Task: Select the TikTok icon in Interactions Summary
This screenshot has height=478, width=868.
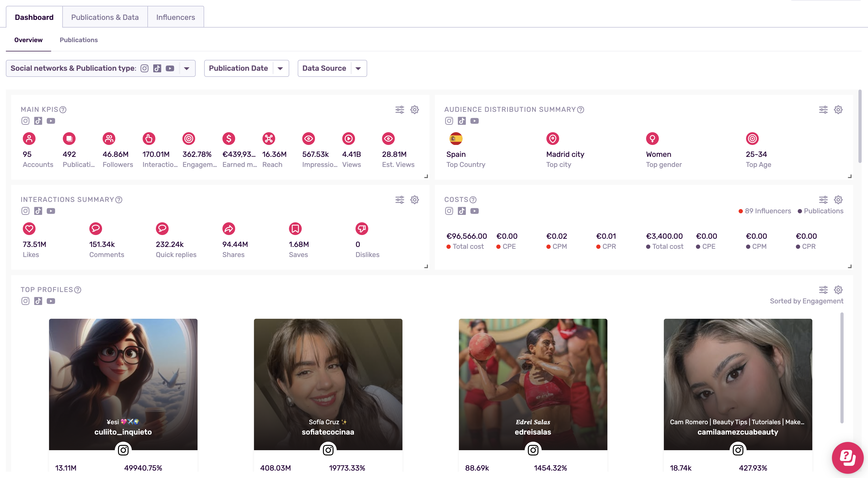Action: tap(38, 211)
